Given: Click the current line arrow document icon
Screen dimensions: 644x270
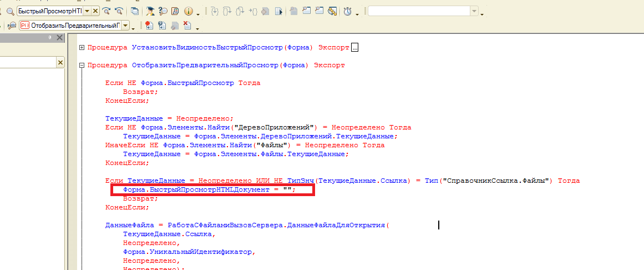Looking at the screenshot, I should point(266,11).
